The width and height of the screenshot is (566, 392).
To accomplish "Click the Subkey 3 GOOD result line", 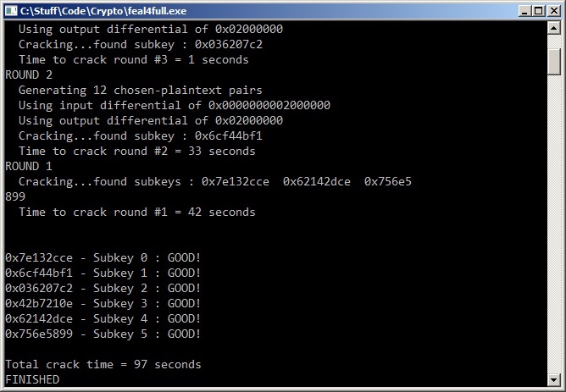I will [x=103, y=303].
